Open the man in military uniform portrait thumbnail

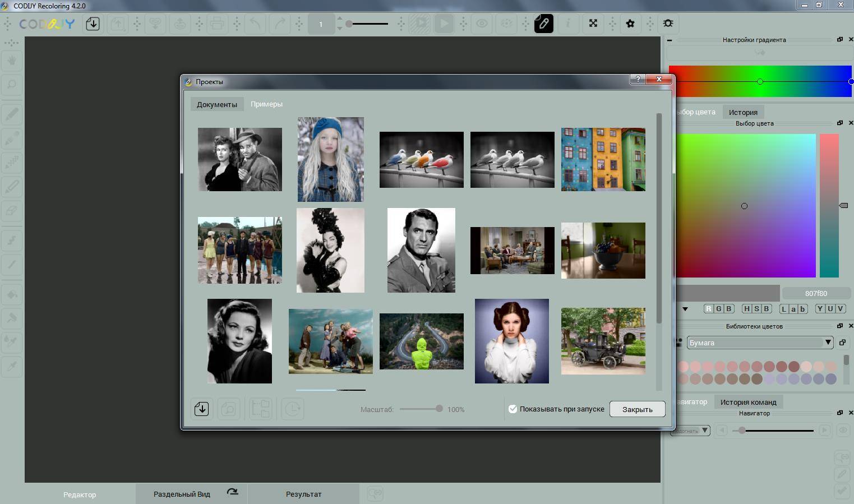click(x=422, y=251)
